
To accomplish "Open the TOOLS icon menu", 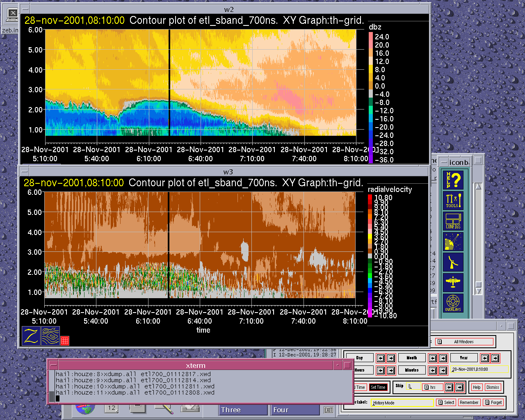I will [453, 201].
